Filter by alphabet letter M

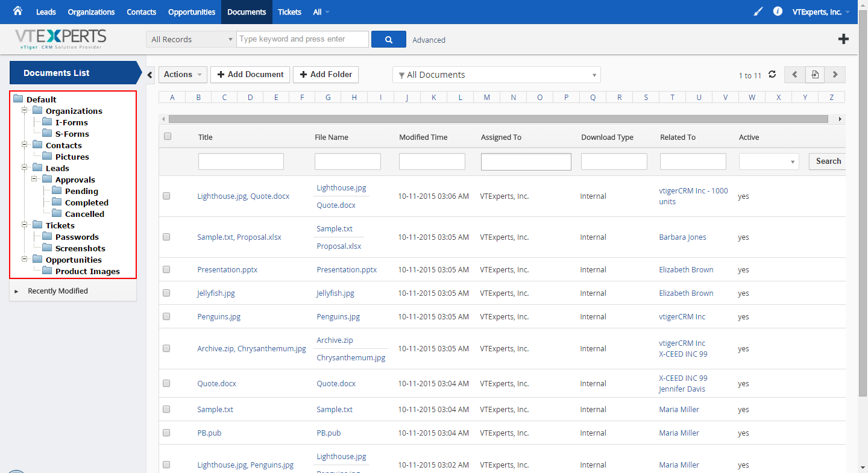[x=486, y=97]
